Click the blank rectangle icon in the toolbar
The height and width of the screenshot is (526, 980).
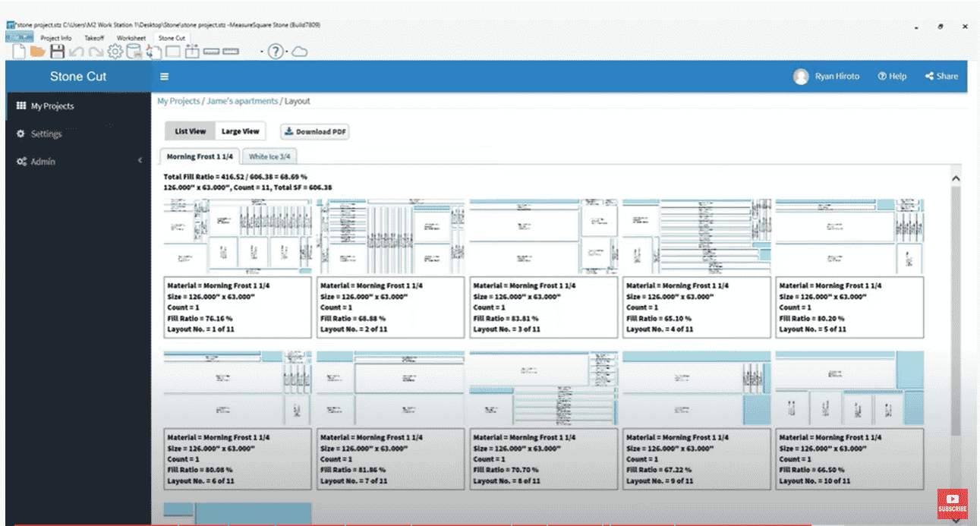pos(173,52)
